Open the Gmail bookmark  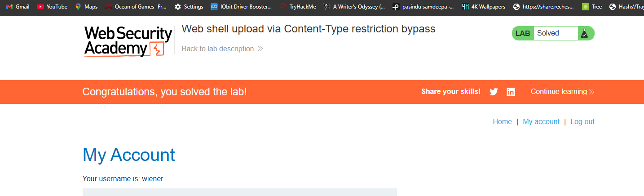[x=18, y=7]
